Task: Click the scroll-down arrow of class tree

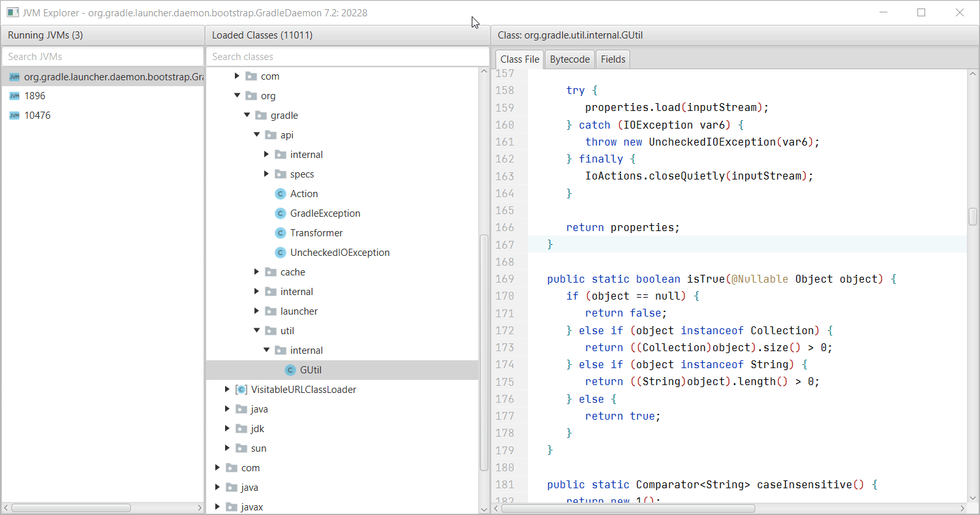Action: (483, 508)
